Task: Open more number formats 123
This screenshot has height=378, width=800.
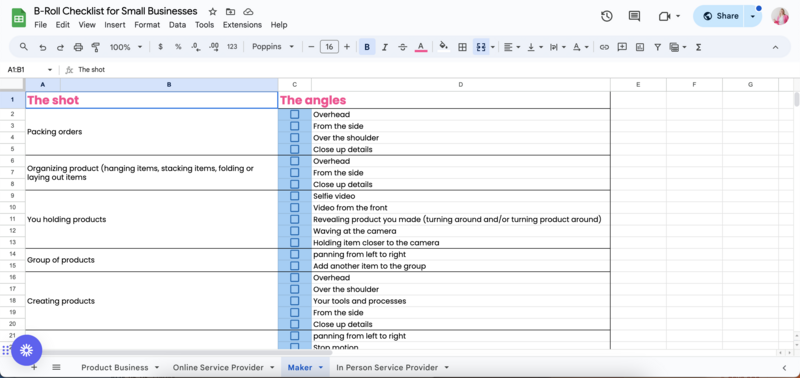Action: coord(232,47)
